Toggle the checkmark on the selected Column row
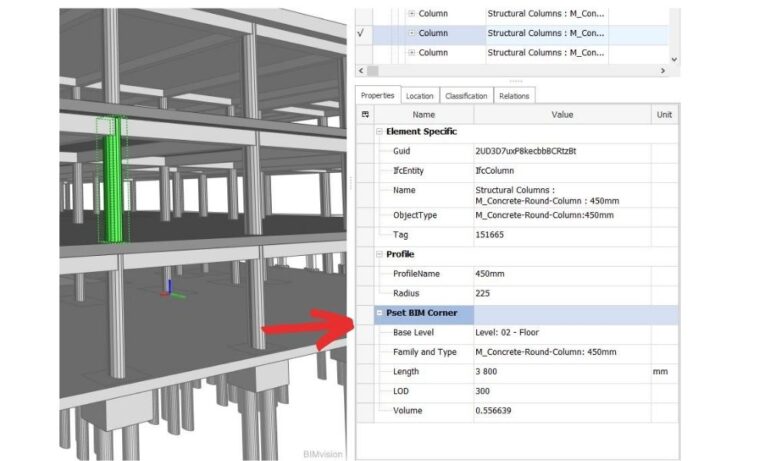768x461 pixels. click(361, 33)
